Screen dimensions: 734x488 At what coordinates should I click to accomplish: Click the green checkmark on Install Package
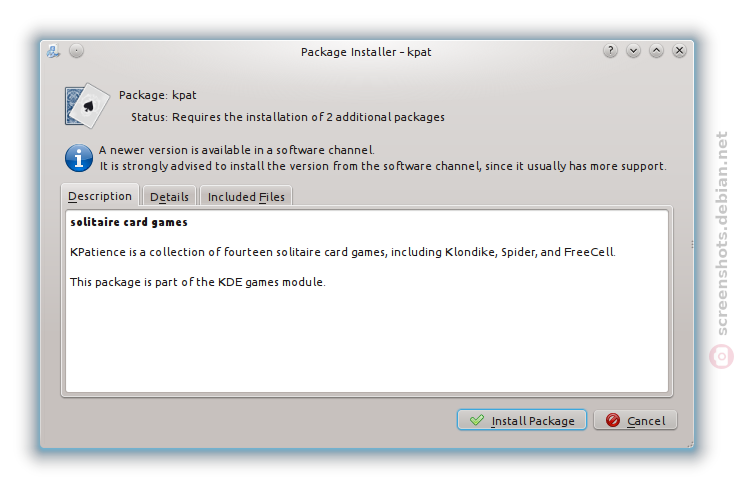tap(477, 420)
